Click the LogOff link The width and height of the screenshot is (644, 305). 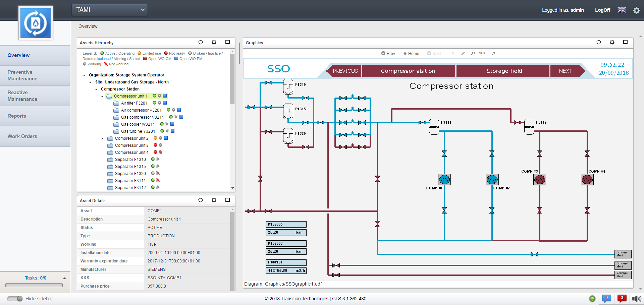click(602, 10)
